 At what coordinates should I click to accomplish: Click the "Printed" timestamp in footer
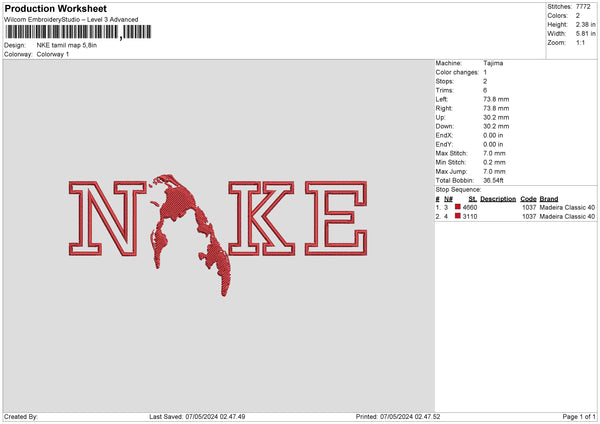[398, 417]
